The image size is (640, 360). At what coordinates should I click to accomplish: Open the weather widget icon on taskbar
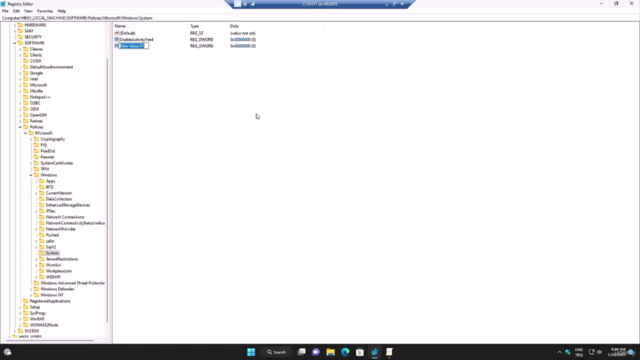(x=7, y=352)
